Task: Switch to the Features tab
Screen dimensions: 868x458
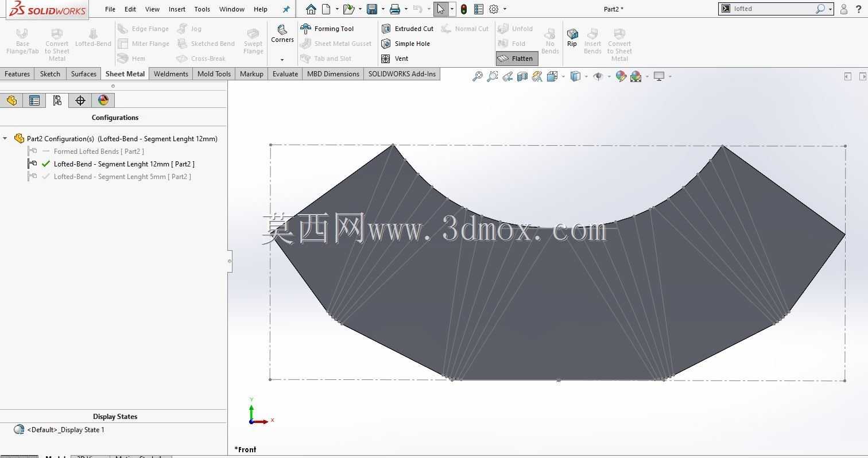Action: 17,74
